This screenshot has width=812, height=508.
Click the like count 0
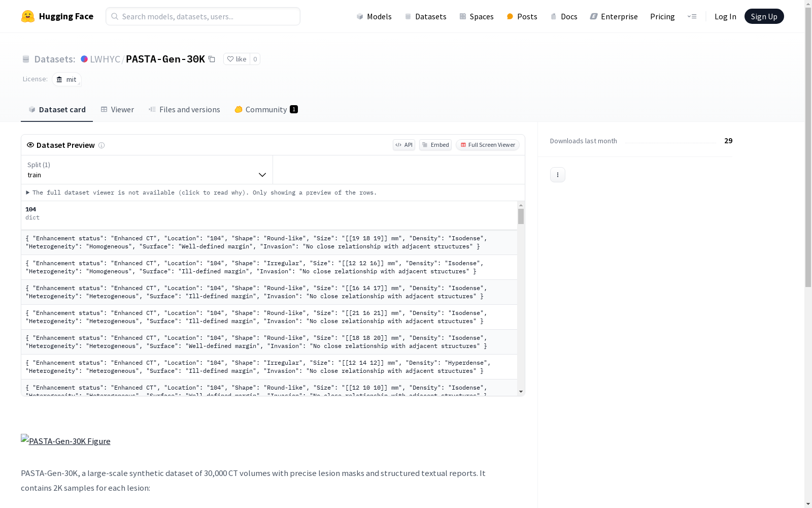point(255,59)
